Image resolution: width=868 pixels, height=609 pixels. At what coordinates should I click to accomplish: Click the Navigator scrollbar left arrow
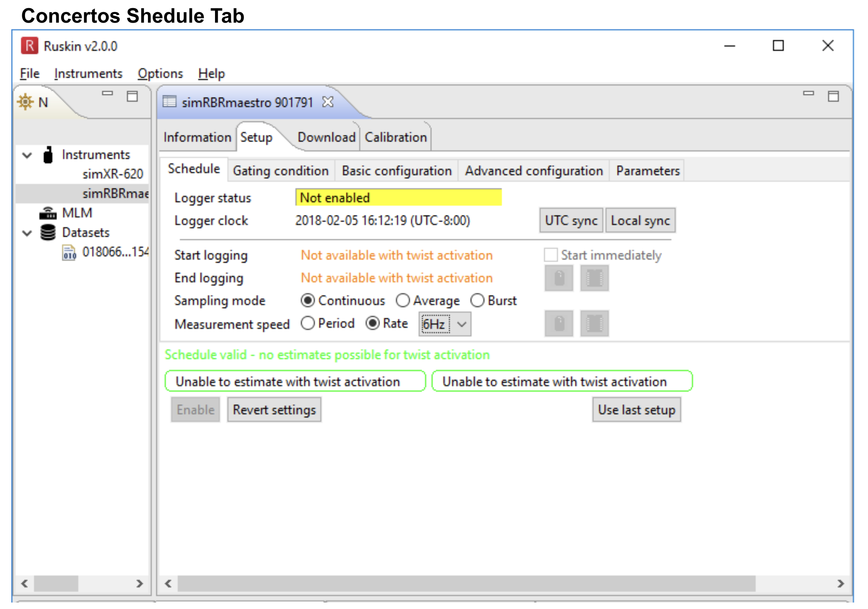25,584
